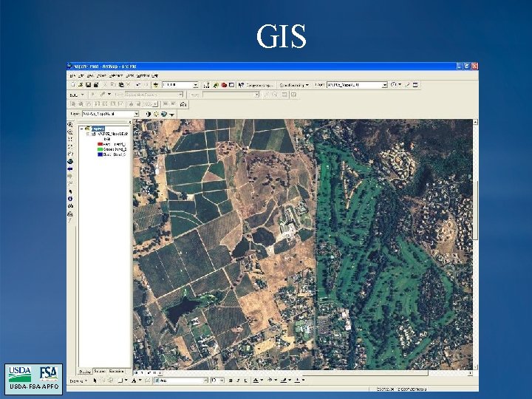Collapse the raster layer expander
Screen dimensions: 532x399
[x=88, y=134]
